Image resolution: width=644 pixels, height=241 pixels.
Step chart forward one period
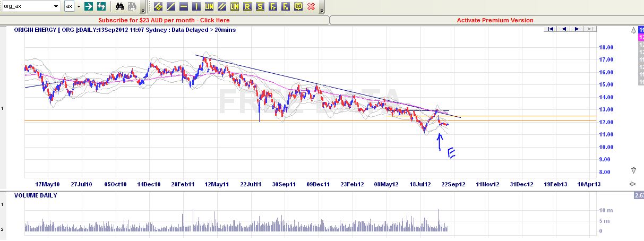pyautogui.click(x=576, y=29)
